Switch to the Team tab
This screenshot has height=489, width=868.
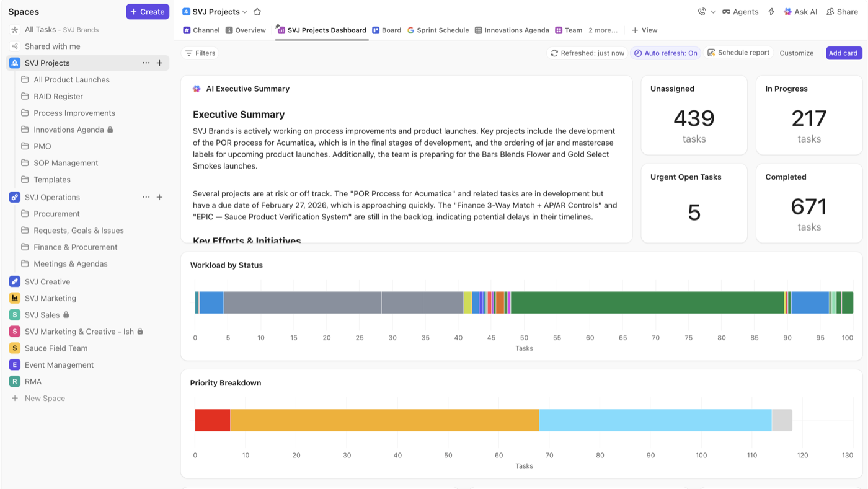point(569,30)
